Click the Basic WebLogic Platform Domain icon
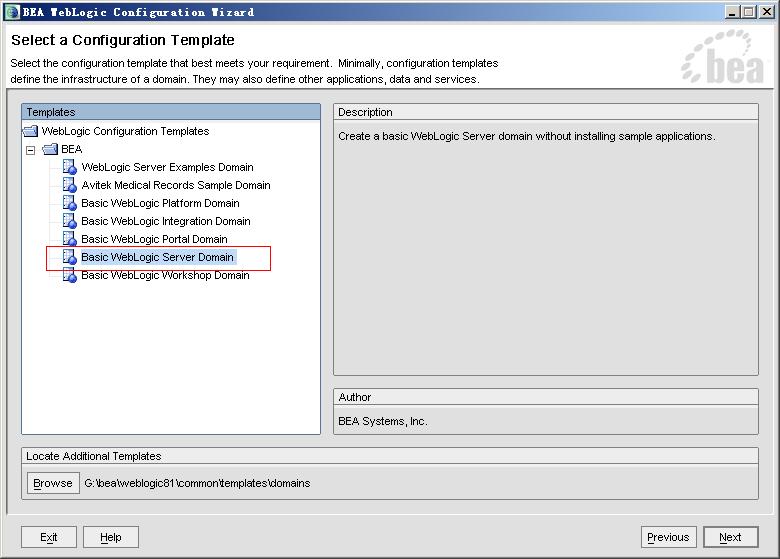Screen dimensions: 780x559 tap(70, 202)
